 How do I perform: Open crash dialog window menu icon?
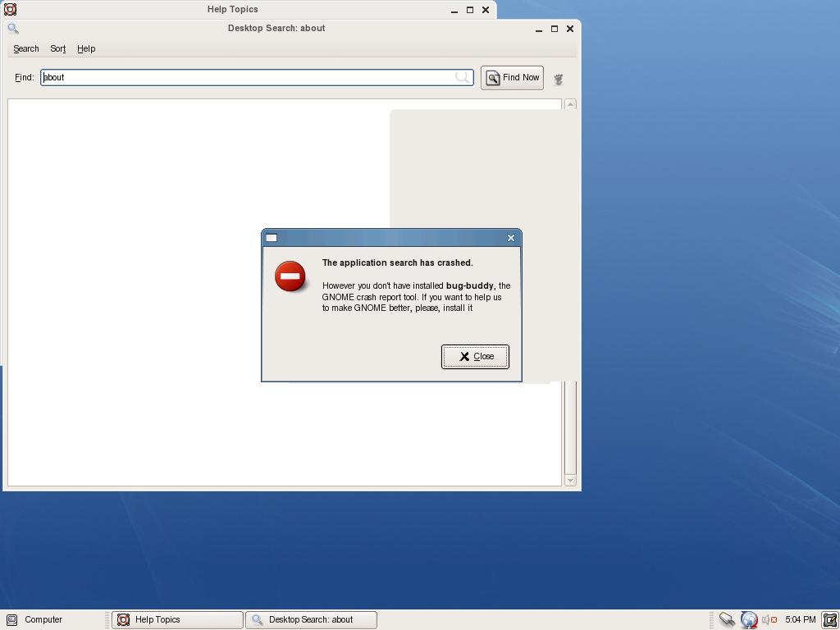point(272,238)
